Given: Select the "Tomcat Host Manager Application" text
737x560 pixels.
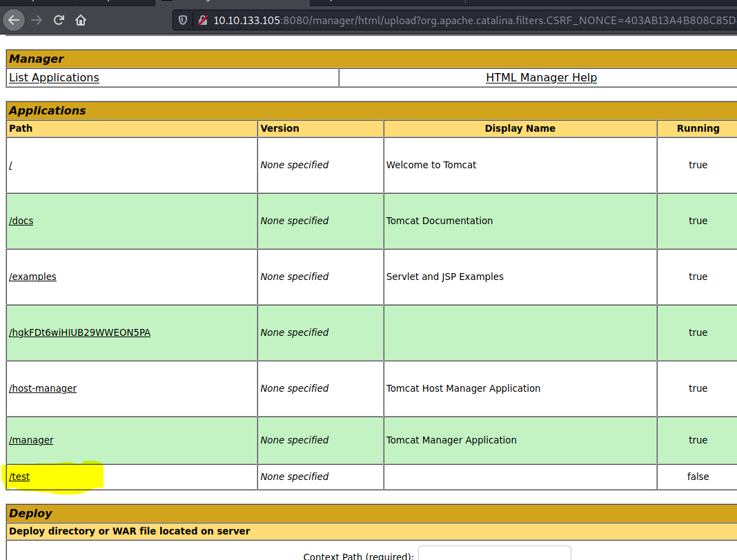Looking at the screenshot, I should 464,388.
